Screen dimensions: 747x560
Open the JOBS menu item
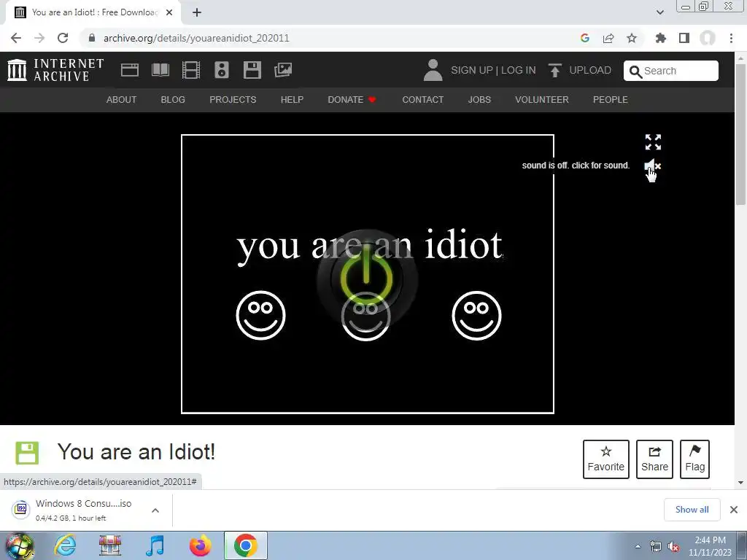click(x=479, y=99)
